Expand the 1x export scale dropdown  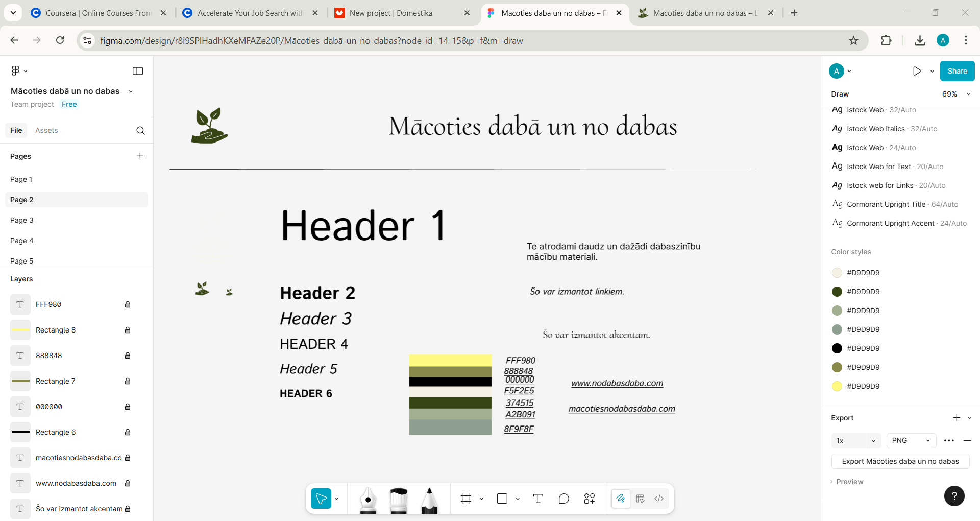pos(856,440)
